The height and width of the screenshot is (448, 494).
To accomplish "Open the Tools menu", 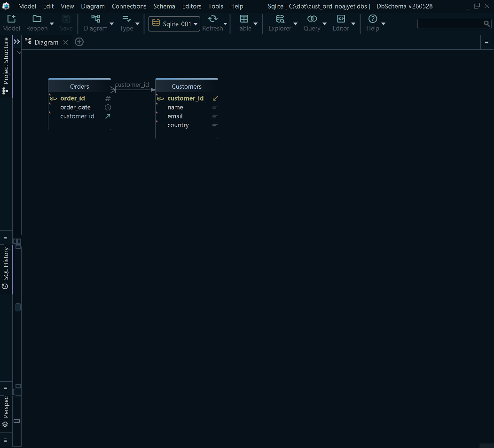I will pos(215,6).
